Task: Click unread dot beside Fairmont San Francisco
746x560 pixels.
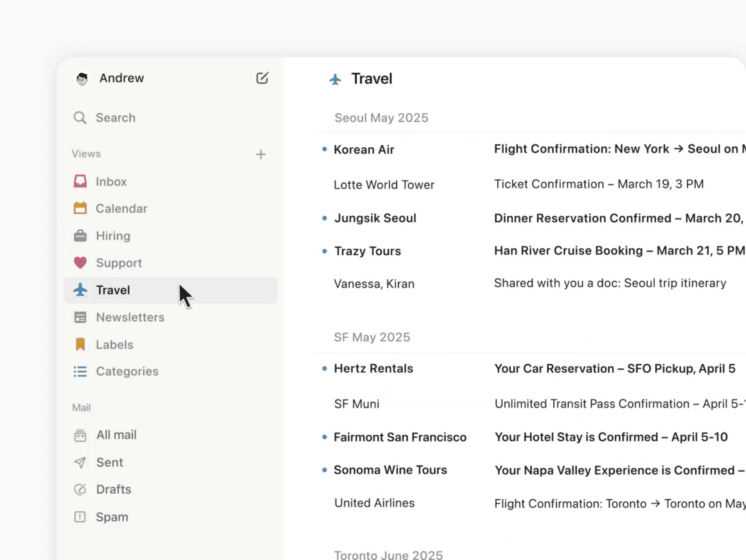Action: (324, 437)
